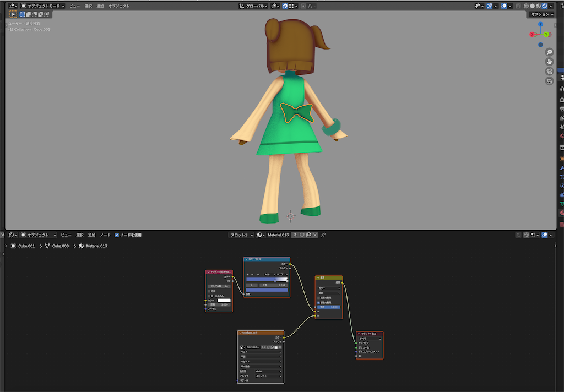Open viewport オブジェクト menu

(119, 6)
